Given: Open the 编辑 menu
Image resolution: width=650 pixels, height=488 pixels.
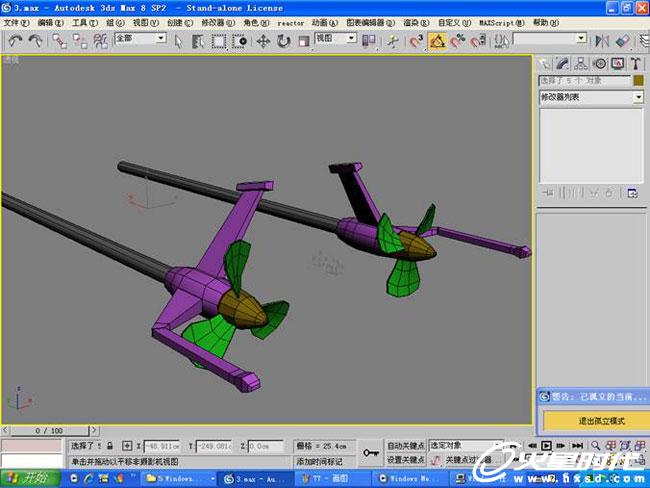Looking at the screenshot, I should tap(51, 23).
